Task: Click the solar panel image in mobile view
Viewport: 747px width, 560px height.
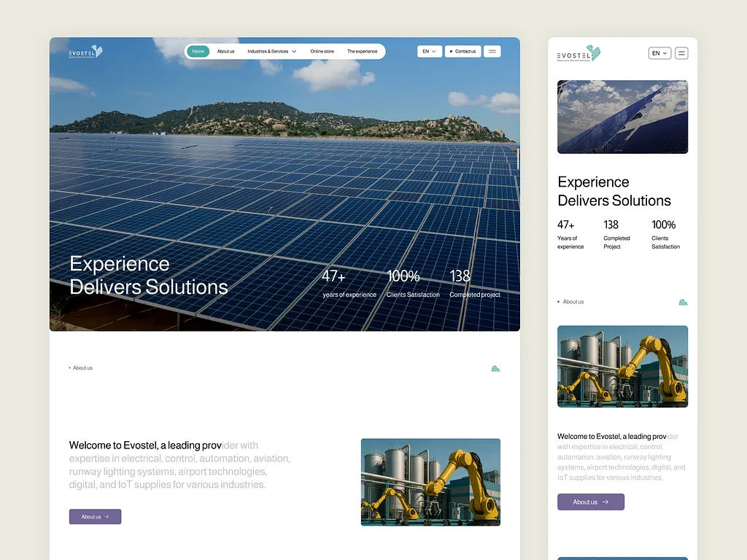Action: [623, 117]
